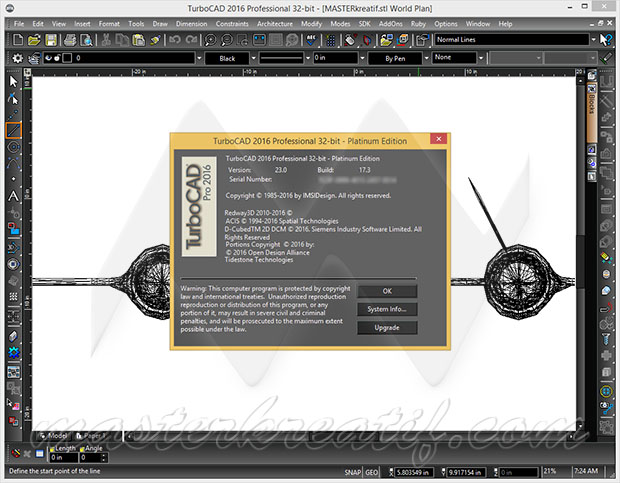Click the X coordinate field 5.803549 in
Screen dimensions: 620x483
[x=414, y=472]
